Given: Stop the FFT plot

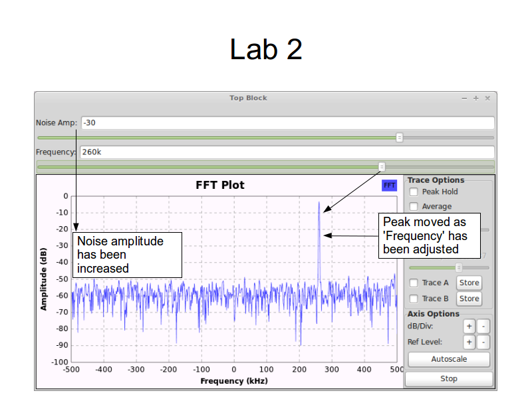Looking at the screenshot, I should pos(449,378).
